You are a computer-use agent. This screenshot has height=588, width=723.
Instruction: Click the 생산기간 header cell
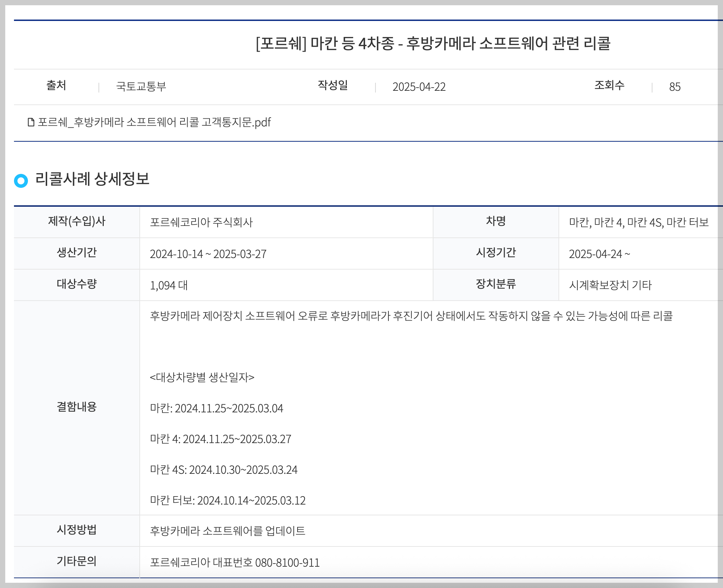point(77,253)
